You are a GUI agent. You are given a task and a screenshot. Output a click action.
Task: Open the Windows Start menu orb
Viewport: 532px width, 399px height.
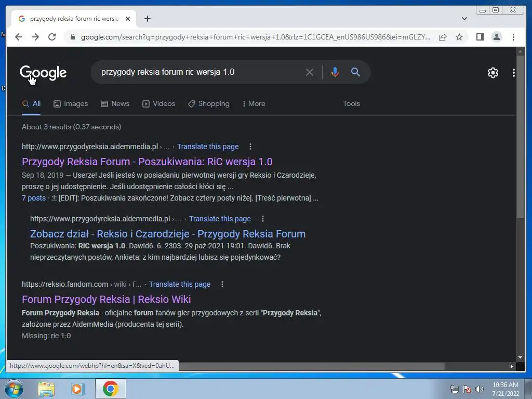point(14,389)
